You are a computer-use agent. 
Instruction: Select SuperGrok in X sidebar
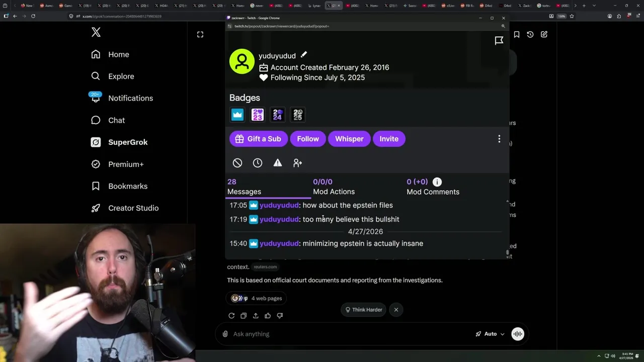click(x=119, y=142)
